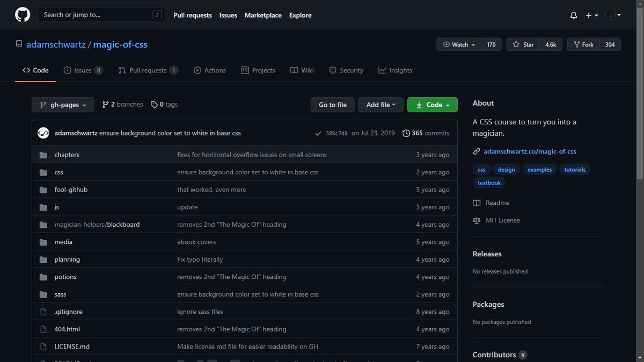Viewport: 644px width, 362px height.
Task: Select the css topic tag
Action: point(481,169)
